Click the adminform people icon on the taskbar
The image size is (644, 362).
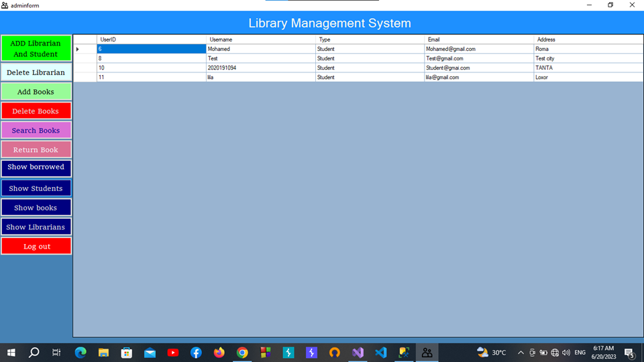click(427, 353)
